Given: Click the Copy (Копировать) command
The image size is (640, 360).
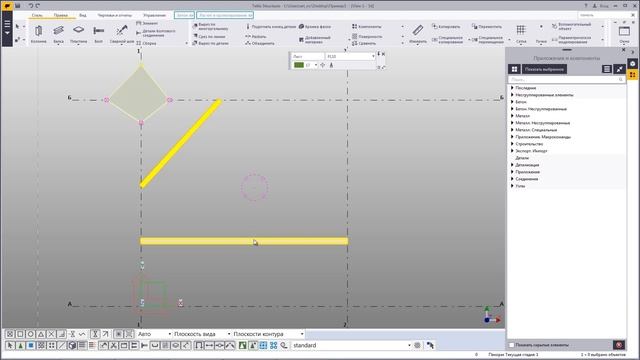Looking at the screenshot, I should (x=447, y=27).
